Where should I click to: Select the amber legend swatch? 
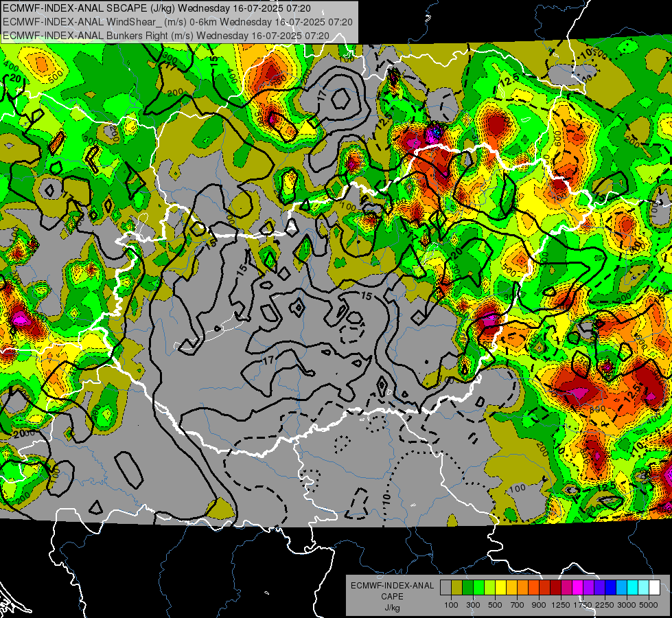click(511, 588)
